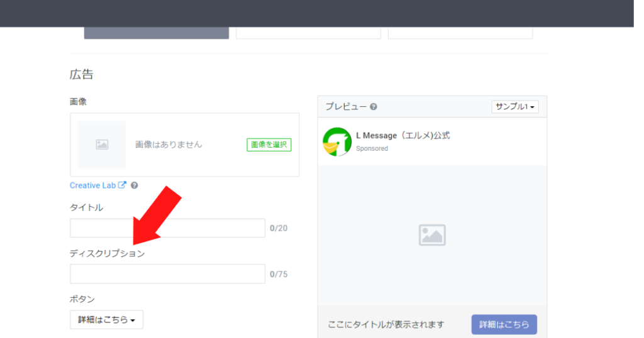This screenshot has height=338, width=644.
Task: Click the help icon next to プレビュー
Action: [374, 107]
